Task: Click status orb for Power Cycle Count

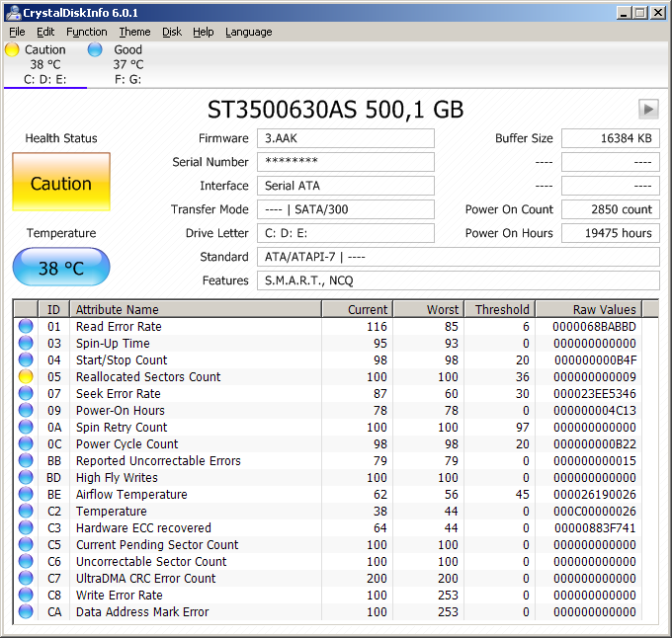Action: [26, 443]
